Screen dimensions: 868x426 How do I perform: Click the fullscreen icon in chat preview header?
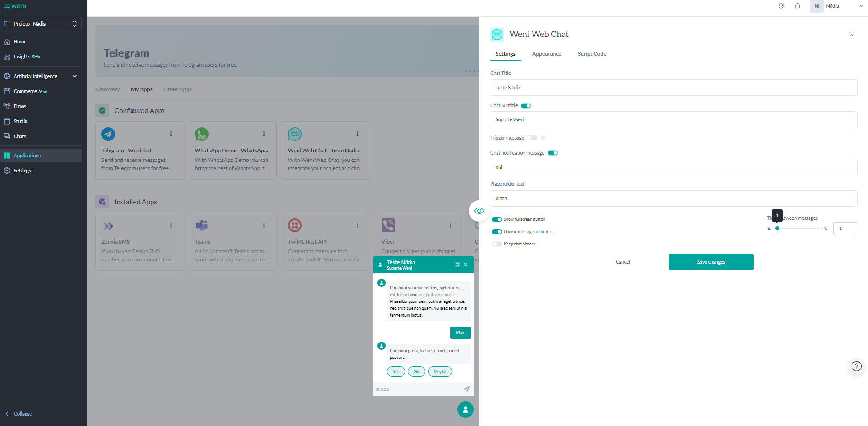(x=457, y=265)
